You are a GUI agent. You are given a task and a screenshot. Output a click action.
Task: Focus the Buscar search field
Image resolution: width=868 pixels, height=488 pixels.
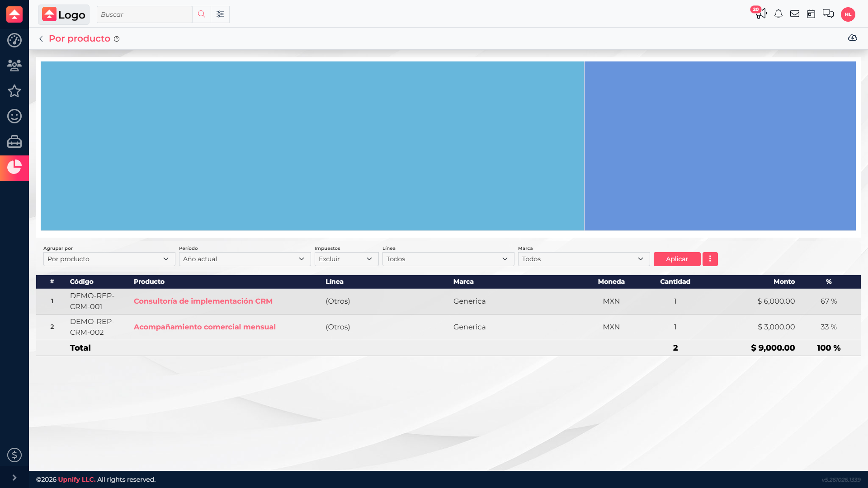[145, 14]
